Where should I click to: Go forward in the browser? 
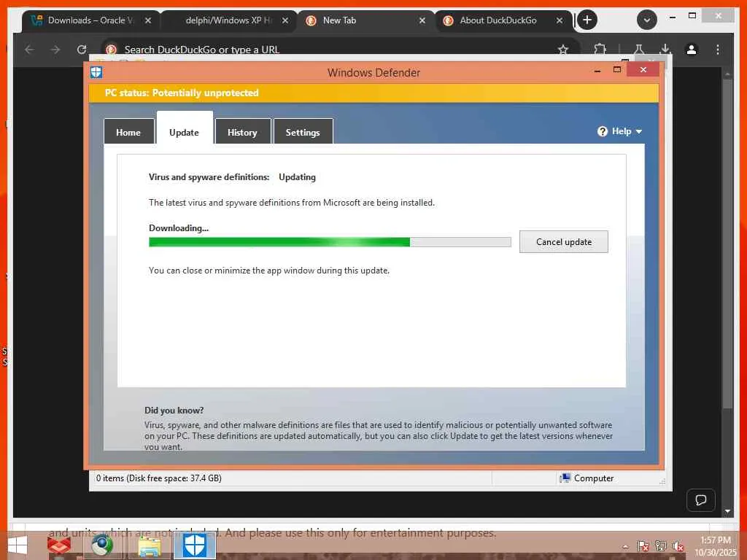[55, 50]
